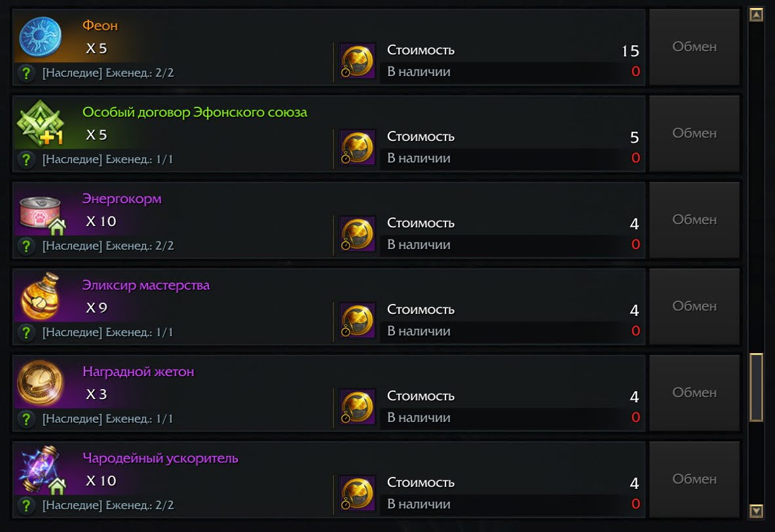Image resolution: width=775 pixels, height=532 pixels.
Task: Click the Наградной жетон gold coin icon
Action: tap(40, 383)
